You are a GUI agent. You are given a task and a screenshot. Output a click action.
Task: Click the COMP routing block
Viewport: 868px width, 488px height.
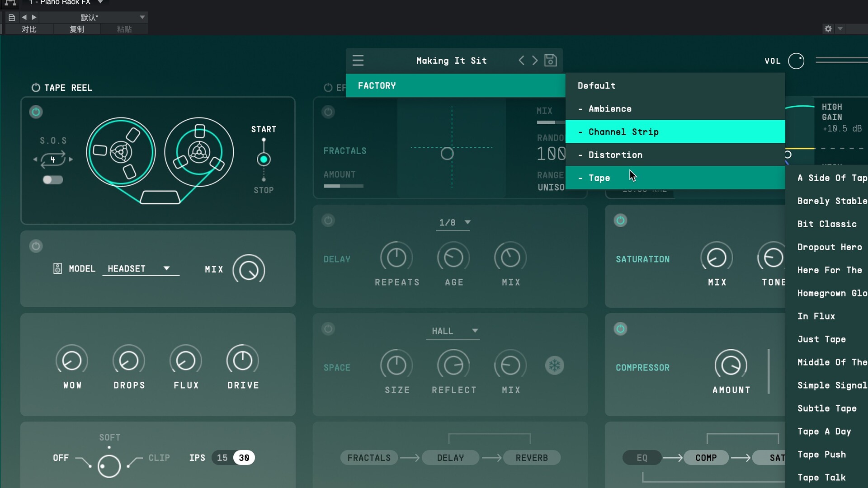click(706, 458)
